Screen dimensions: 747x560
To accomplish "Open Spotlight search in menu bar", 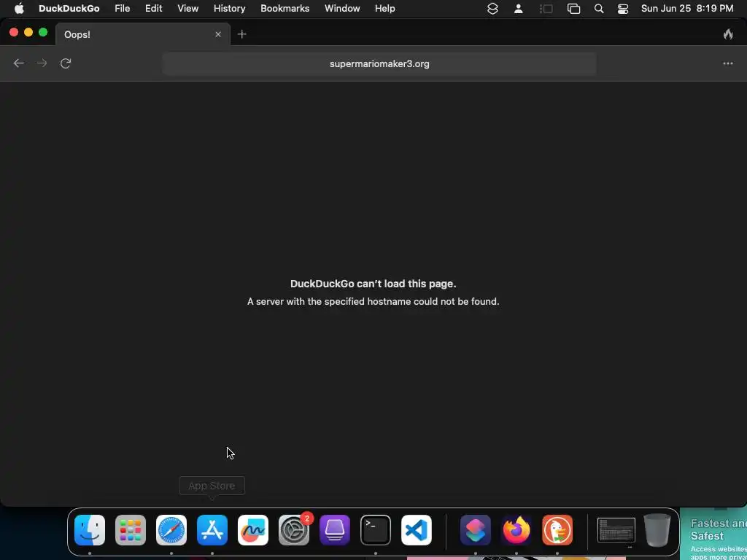I will click(599, 9).
